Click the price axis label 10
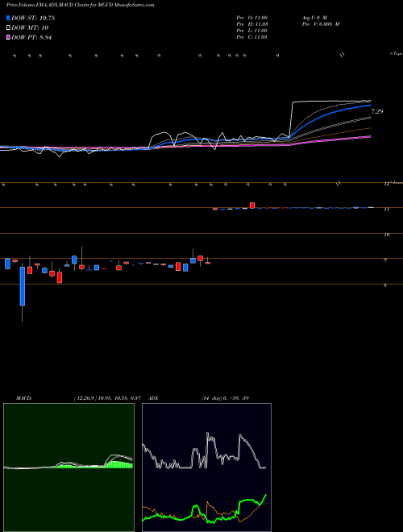This screenshot has width=403, height=532. tap(386, 235)
